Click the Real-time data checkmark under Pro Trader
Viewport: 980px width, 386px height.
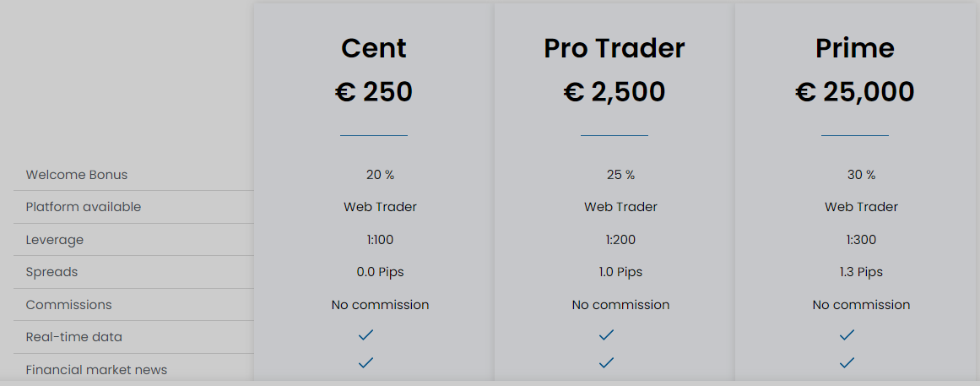coord(606,335)
